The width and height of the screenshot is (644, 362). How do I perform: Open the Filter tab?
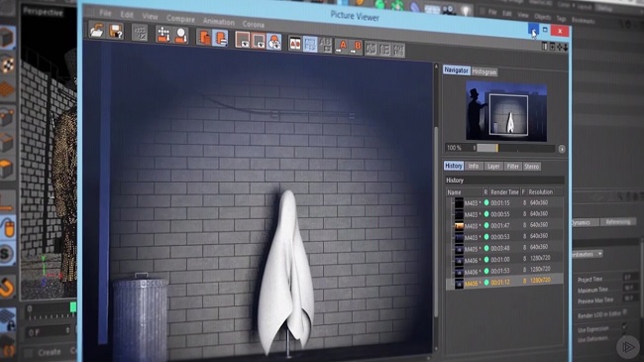512,167
